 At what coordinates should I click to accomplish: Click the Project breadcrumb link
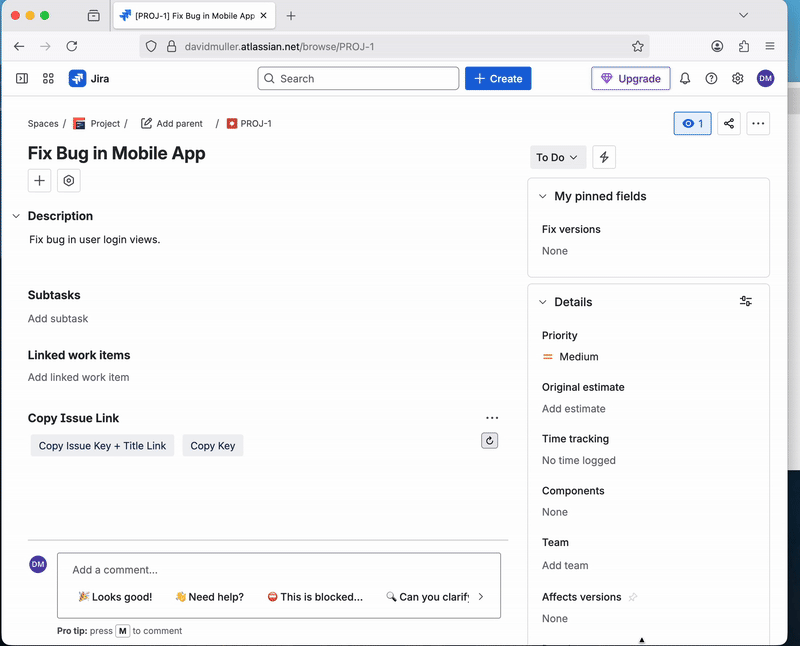[x=104, y=124]
